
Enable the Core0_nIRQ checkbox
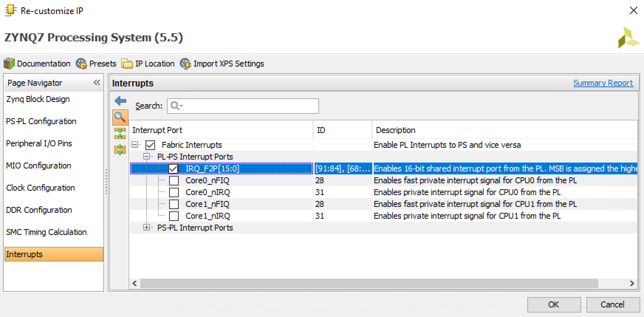pos(174,192)
